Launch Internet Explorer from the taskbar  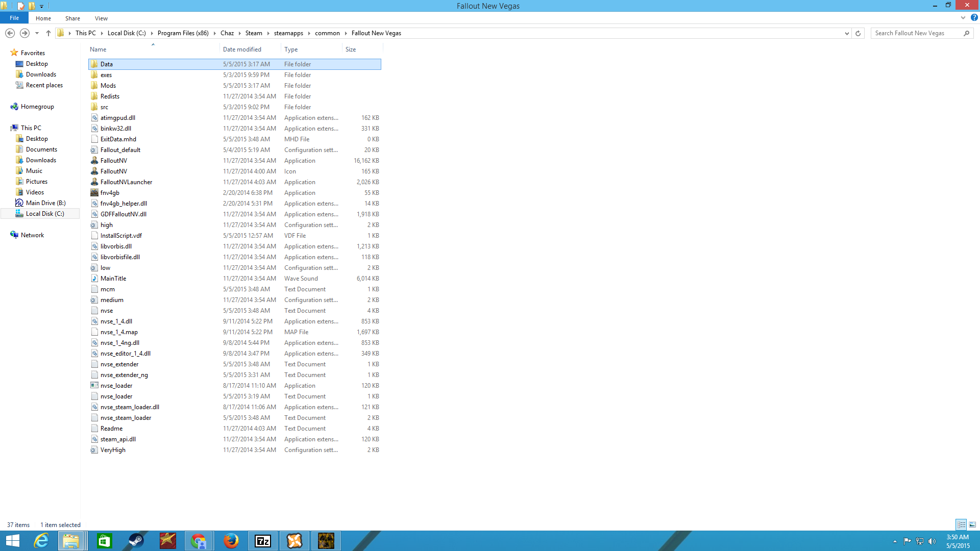pos(41,541)
